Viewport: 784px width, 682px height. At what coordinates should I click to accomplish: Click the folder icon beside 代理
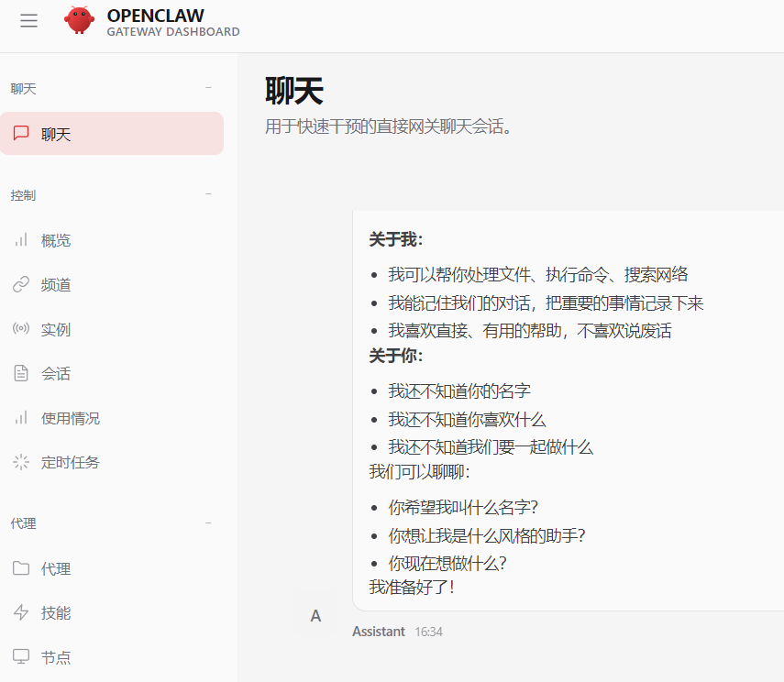20,568
